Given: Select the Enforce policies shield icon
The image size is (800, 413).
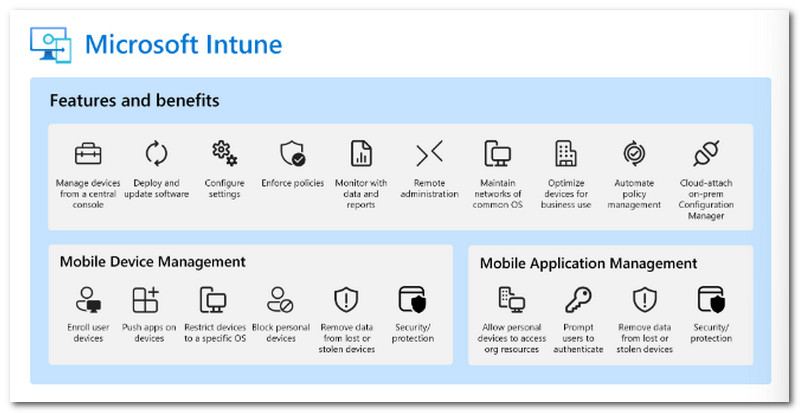Looking at the screenshot, I should click(x=293, y=154).
